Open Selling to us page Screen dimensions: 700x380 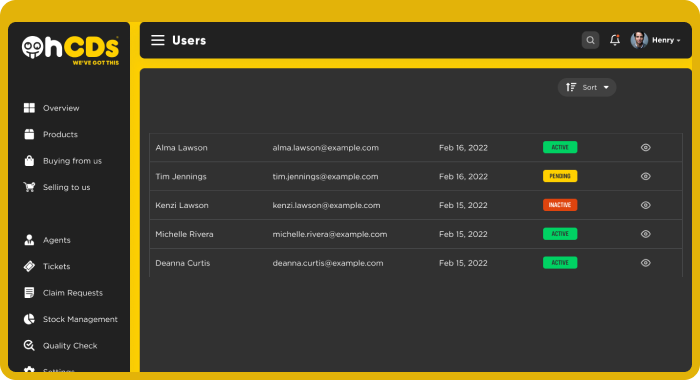coord(67,187)
